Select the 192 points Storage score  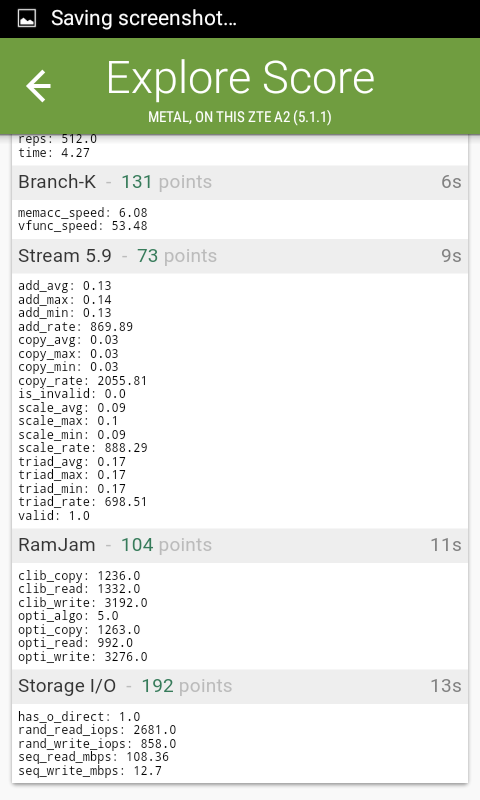(x=187, y=686)
